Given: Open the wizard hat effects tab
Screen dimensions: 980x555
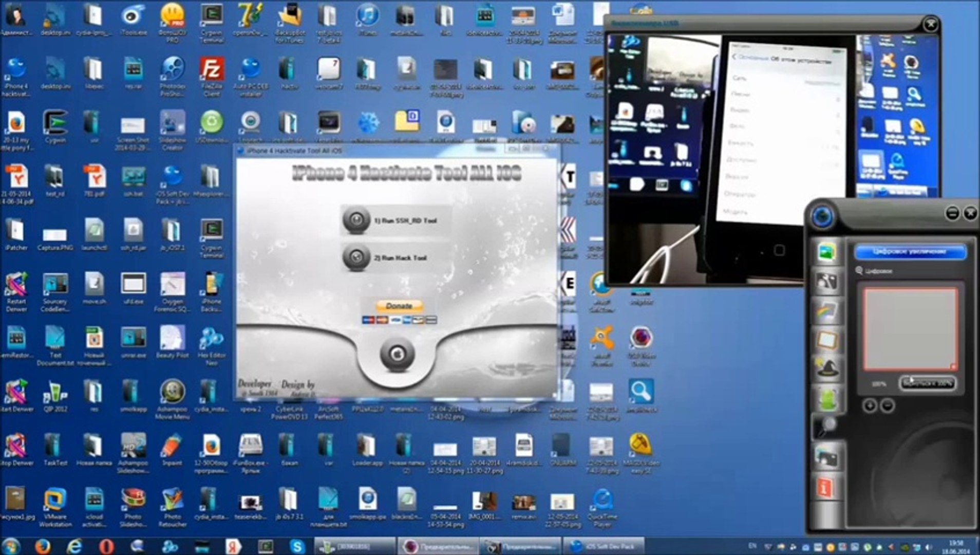Looking at the screenshot, I should (827, 368).
